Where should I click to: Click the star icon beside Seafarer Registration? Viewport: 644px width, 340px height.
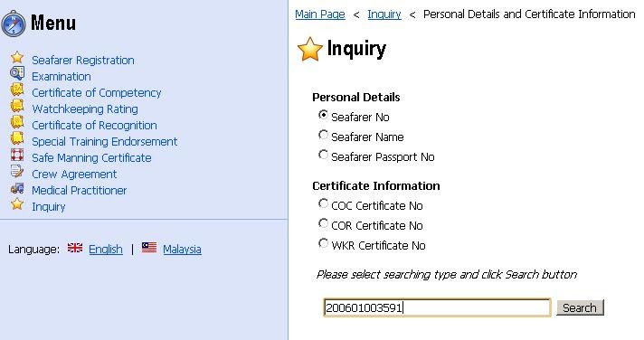tap(17, 57)
